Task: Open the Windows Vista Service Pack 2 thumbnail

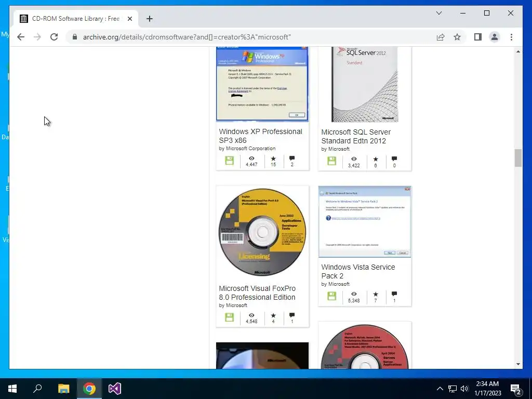Action: (365, 221)
